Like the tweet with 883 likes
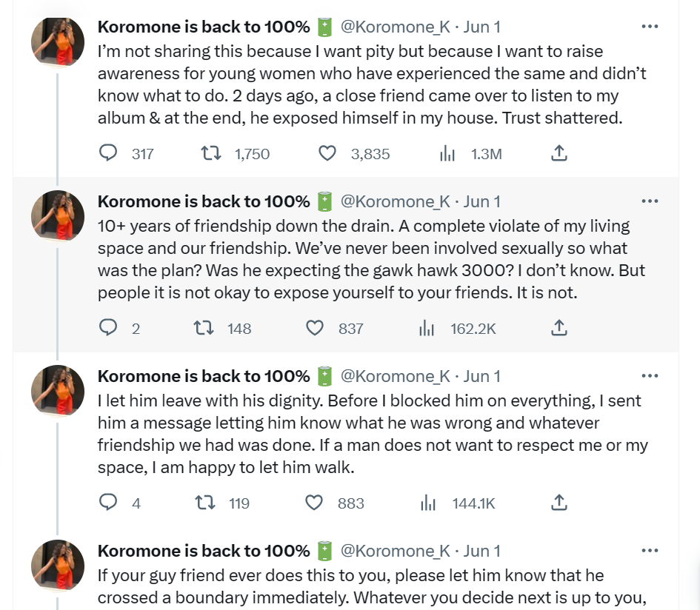The height and width of the screenshot is (610, 700). tap(315, 503)
